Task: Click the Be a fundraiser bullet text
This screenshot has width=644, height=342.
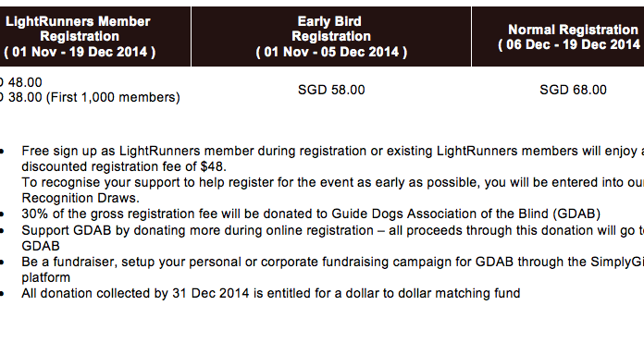Action: [333, 262]
